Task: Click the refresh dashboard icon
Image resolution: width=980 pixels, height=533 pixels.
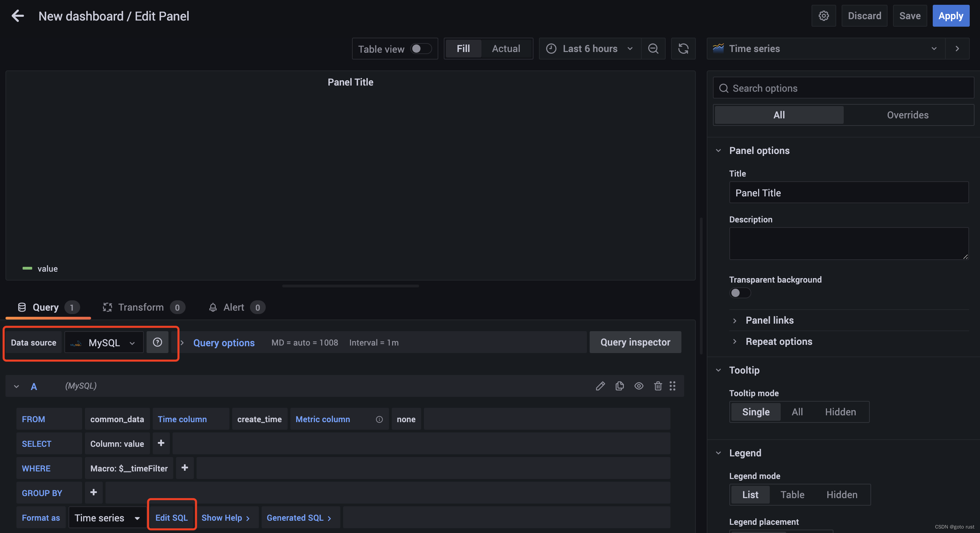Action: pyautogui.click(x=683, y=49)
